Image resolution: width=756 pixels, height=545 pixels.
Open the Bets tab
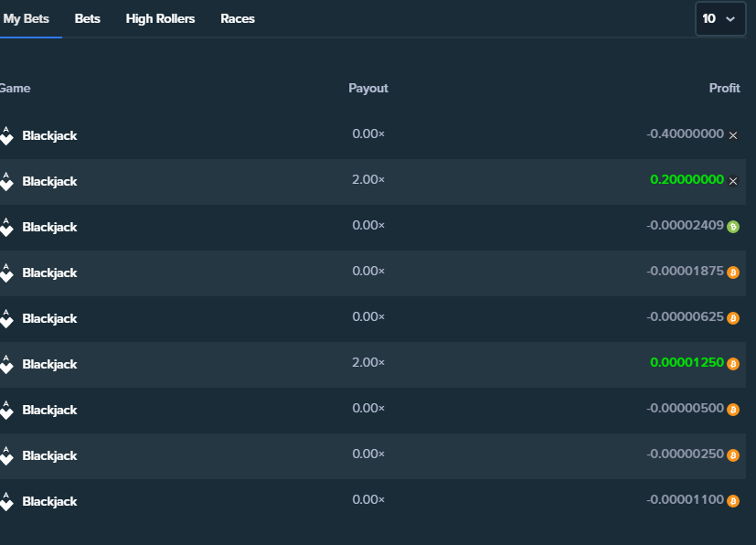(x=88, y=18)
